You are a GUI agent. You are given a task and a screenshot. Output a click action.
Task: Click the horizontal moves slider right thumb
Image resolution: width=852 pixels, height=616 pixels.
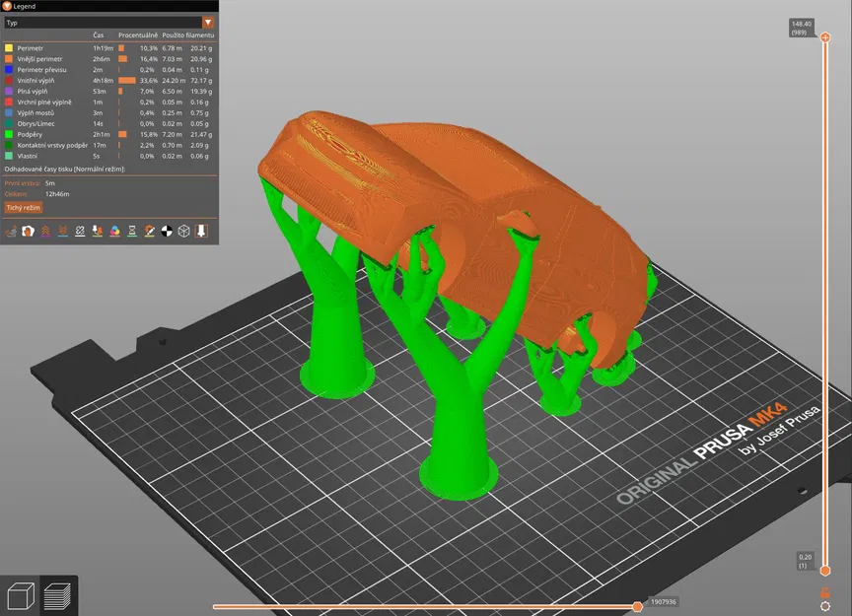[637, 607]
